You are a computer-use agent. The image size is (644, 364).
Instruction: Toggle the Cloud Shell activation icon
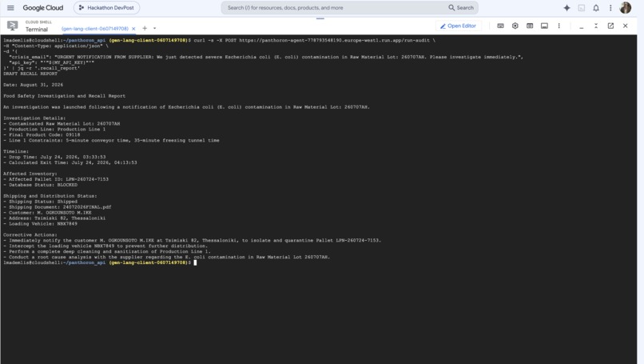582,8
